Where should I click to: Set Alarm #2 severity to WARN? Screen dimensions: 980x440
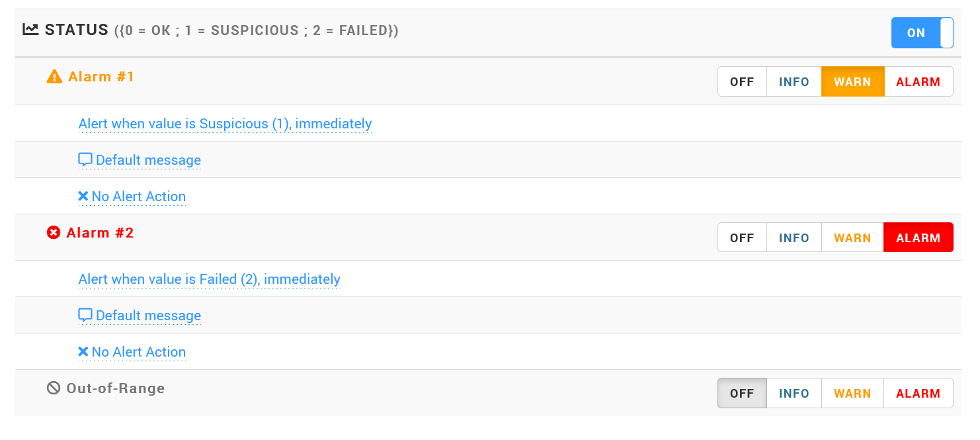tap(852, 238)
